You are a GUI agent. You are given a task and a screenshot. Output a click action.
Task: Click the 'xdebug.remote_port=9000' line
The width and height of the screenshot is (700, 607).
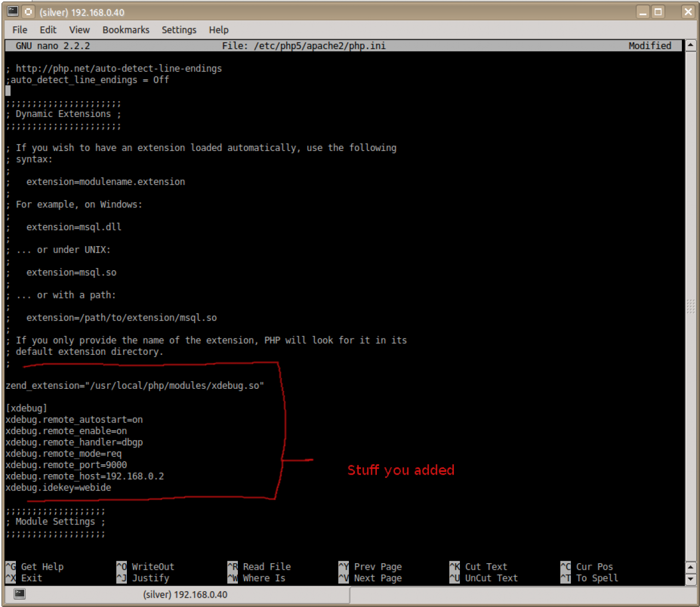66,465
